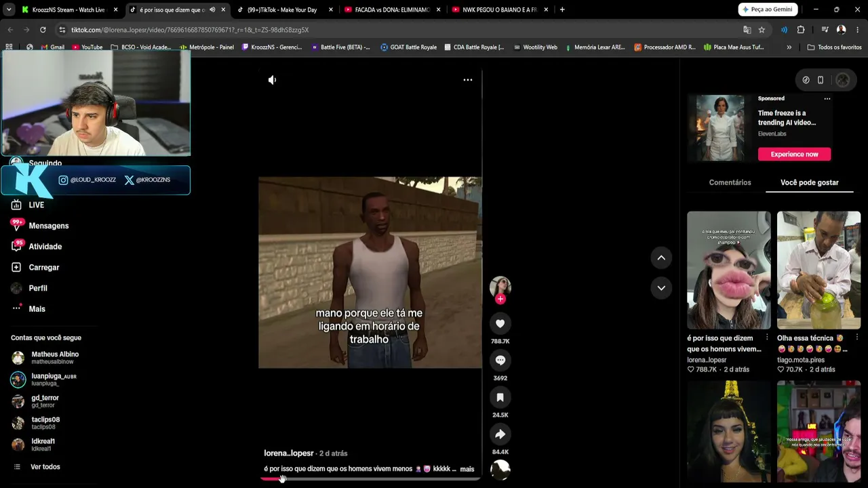
Task: Open the TikTok coins icon in the top pill
Action: pyautogui.click(x=806, y=80)
